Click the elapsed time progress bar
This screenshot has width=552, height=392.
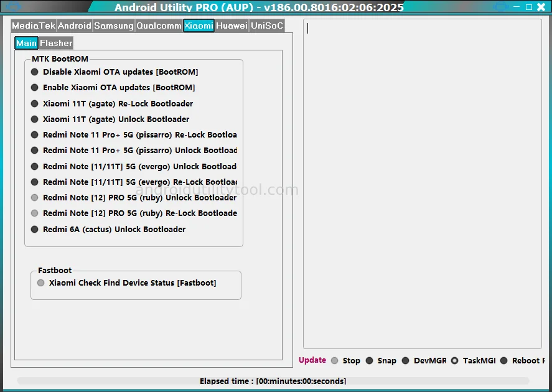(x=273, y=381)
